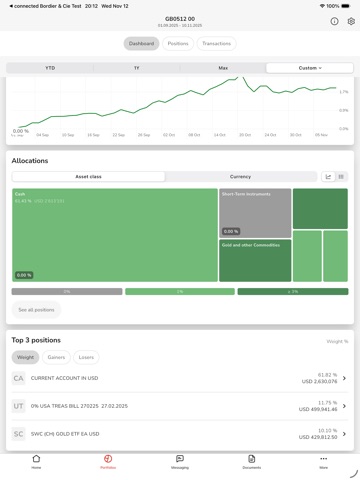
Task: Choose the 1Y period
Action: (x=137, y=68)
